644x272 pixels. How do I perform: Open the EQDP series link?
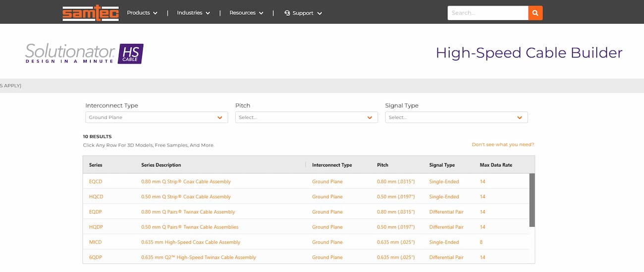[96, 212]
